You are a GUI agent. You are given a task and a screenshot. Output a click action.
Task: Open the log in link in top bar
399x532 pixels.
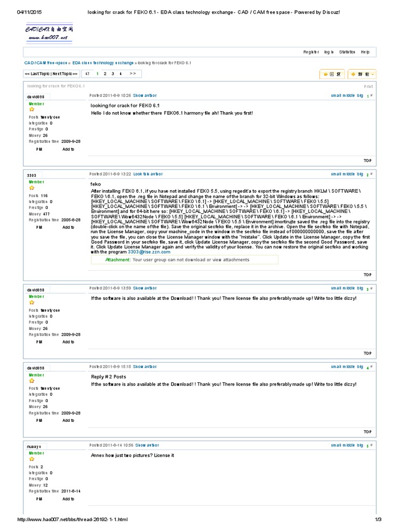[x=329, y=52]
